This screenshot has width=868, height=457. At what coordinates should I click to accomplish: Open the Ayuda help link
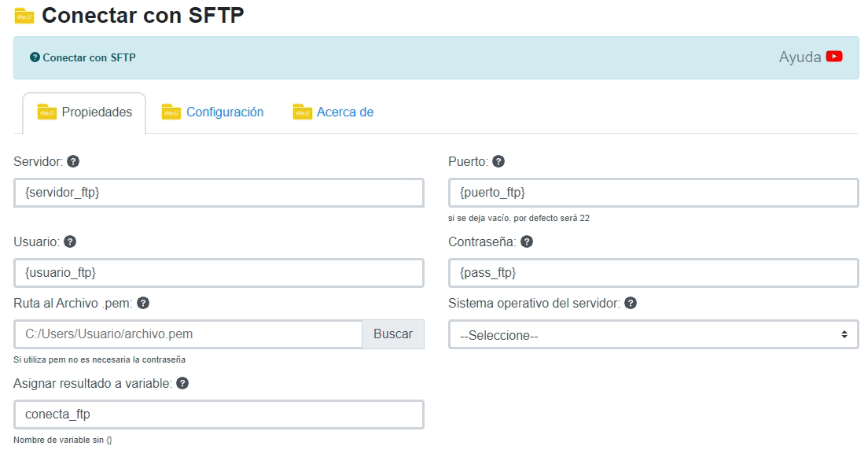tap(800, 57)
